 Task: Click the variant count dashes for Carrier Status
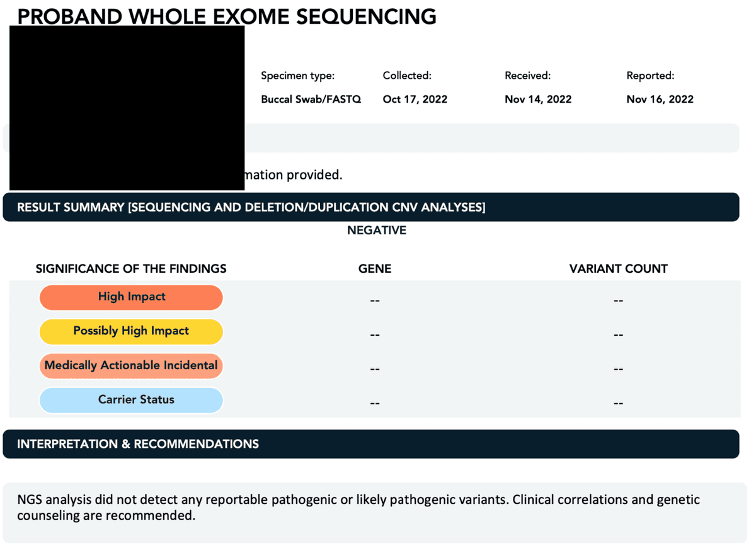coord(618,403)
